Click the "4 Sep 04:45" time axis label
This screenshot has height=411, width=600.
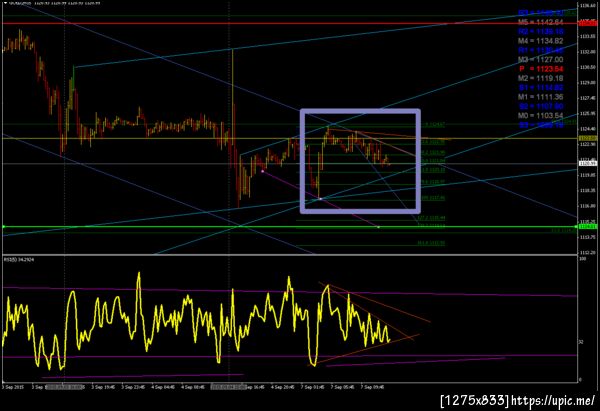click(163, 387)
